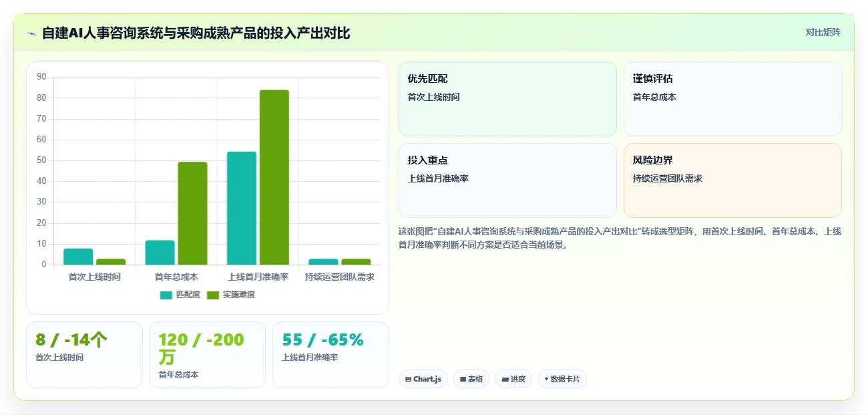Click the 实施难度 legend label
Viewport: 868px width, 415px height.
tap(238, 295)
